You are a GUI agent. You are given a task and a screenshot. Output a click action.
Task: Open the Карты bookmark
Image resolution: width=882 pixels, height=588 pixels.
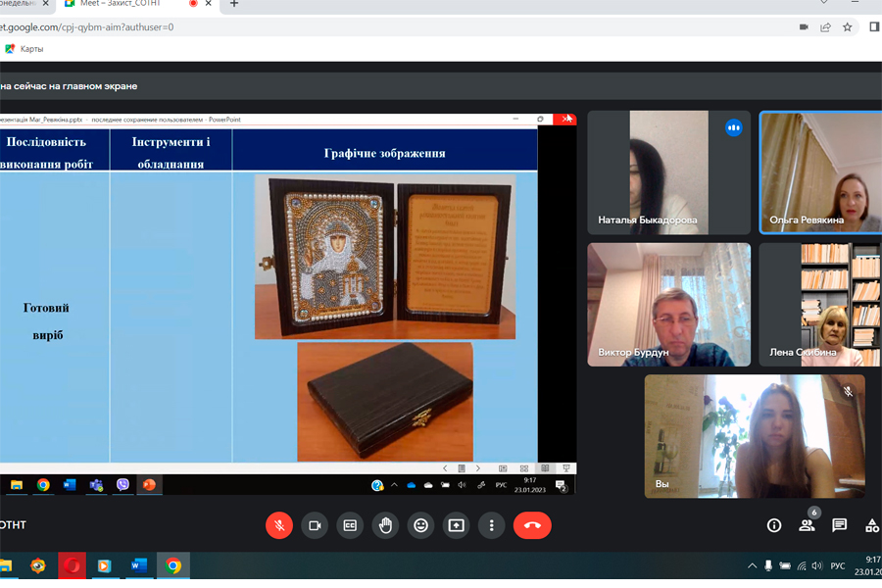click(x=24, y=49)
